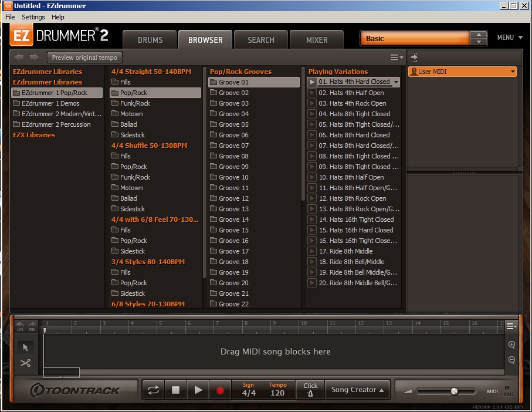The width and height of the screenshot is (532, 412).
Task: Open the EZdrummer 1 Demos folder
Action: click(57, 103)
